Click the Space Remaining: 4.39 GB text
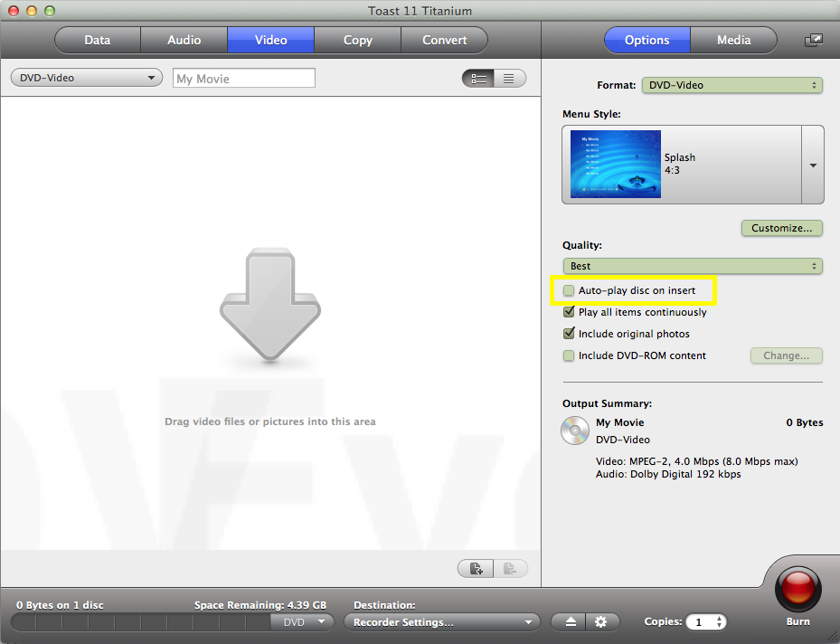This screenshot has height=644, width=840. coord(260,605)
